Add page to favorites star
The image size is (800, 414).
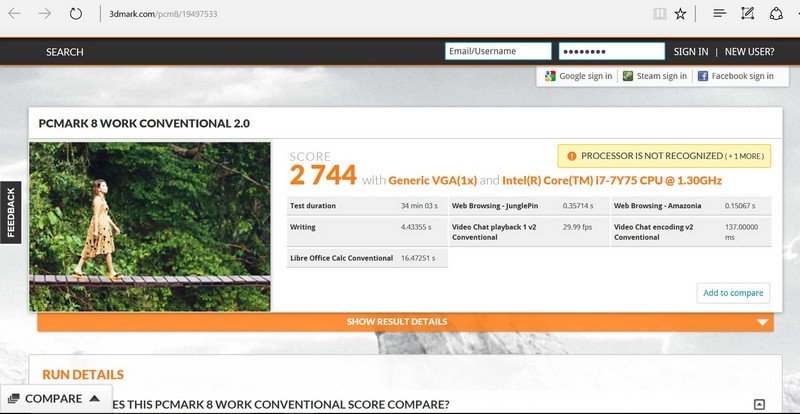680,14
